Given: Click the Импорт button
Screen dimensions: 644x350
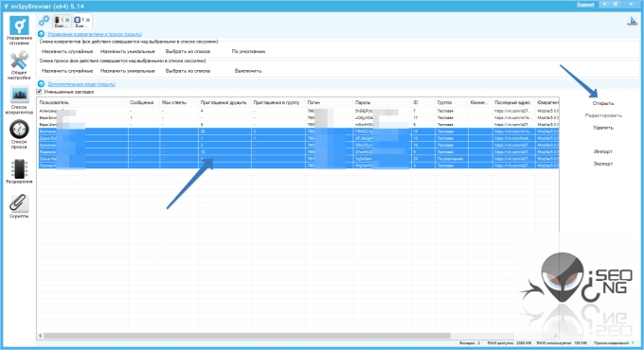Looking at the screenshot, I should click(603, 151).
